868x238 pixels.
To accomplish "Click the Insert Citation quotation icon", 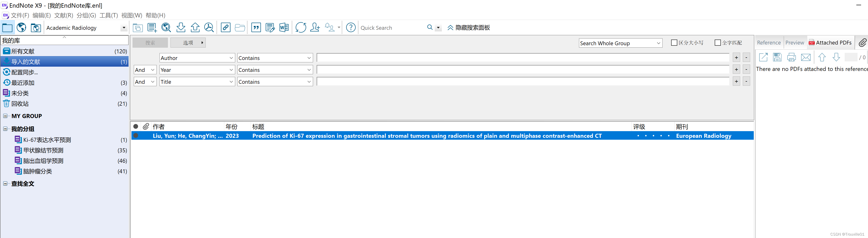I will (256, 28).
